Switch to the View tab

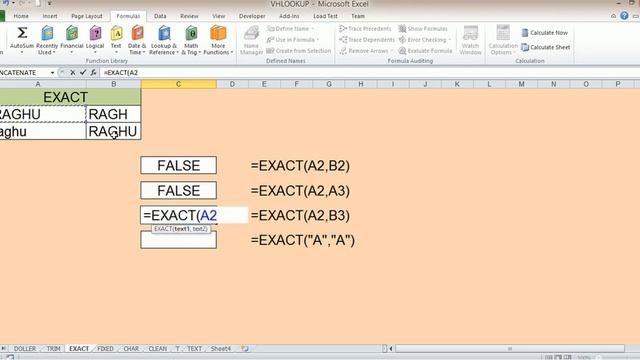pos(218,16)
